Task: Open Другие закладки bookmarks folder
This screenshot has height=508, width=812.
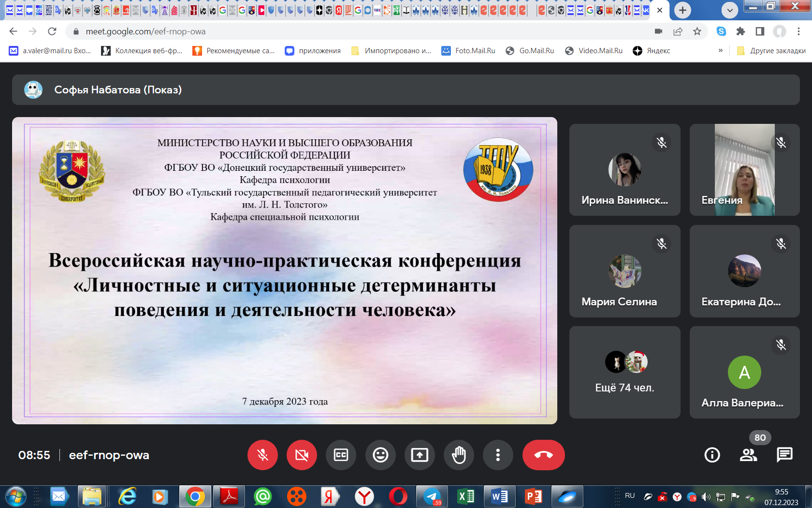Action: click(x=771, y=50)
